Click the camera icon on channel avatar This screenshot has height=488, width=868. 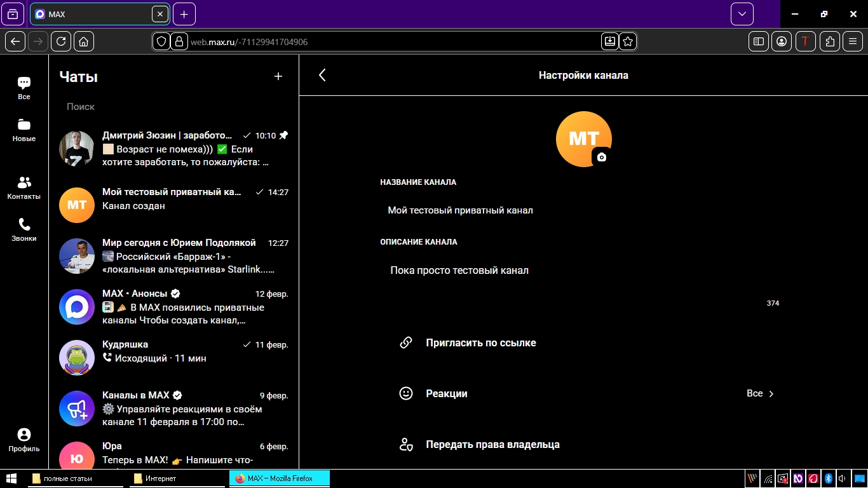click(x=601, y=157)
